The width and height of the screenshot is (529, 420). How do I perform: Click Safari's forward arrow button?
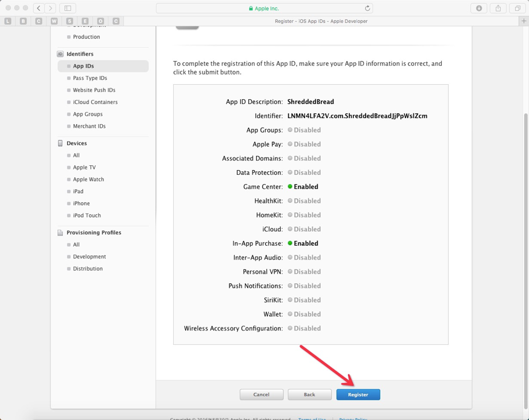pos(50,8)
